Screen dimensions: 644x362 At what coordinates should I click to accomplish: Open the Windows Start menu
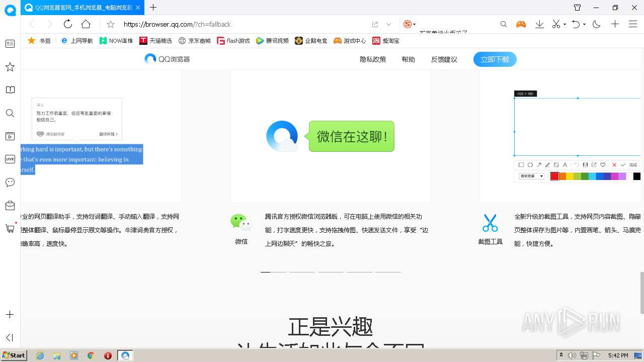[x=14, y=355]
